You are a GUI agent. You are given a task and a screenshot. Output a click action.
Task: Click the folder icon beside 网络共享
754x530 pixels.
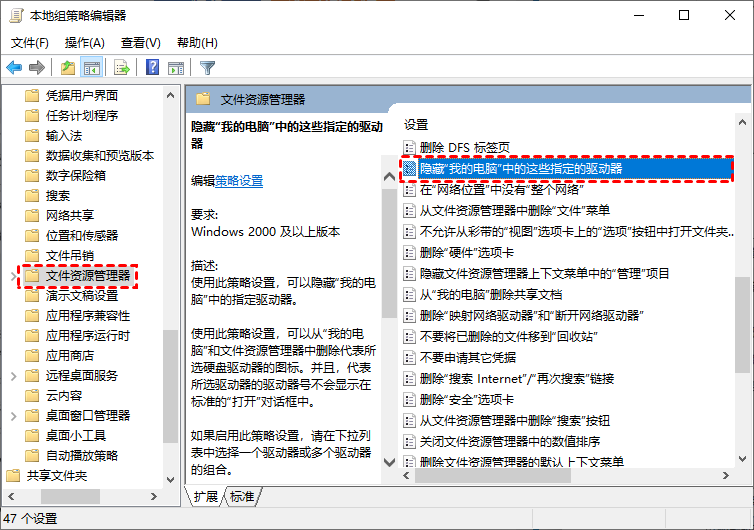pos(32,215)
